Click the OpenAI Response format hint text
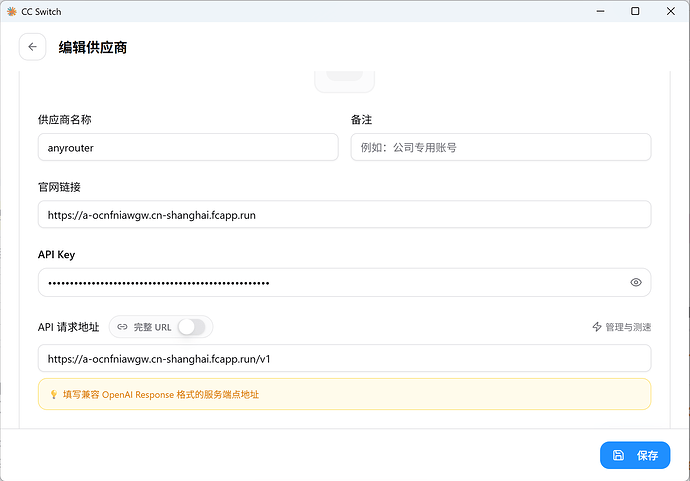690x481 pixels. pos(161,395)
